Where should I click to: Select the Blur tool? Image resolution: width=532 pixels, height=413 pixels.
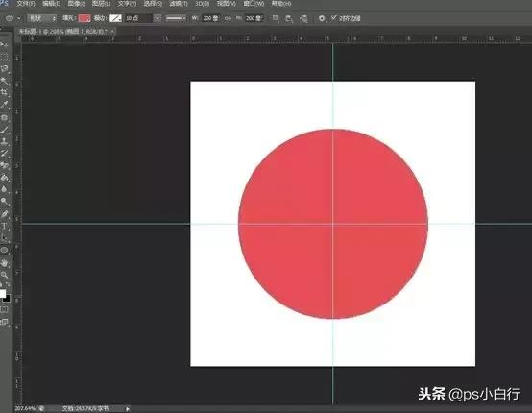(x=5, y=189)
